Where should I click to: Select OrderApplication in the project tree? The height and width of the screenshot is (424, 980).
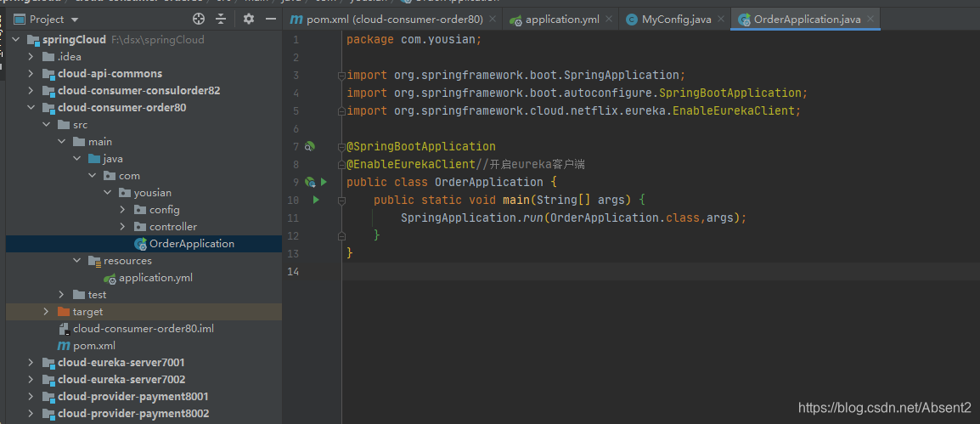coord(144,244)
